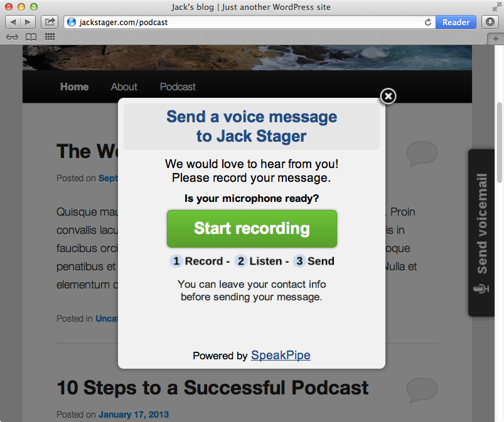Enable Reader view in the address bar
Viewport: 504px width, 422px height.
456,22
